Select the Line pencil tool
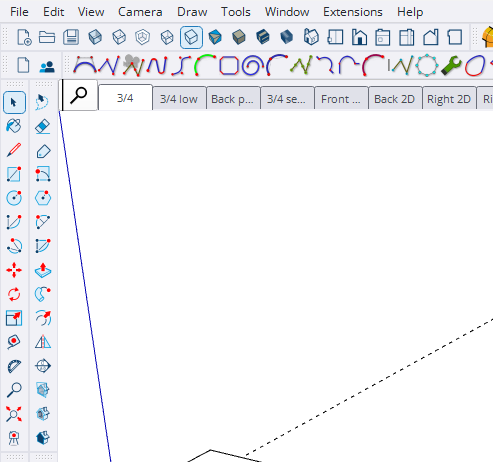 [x=14, y=150]
